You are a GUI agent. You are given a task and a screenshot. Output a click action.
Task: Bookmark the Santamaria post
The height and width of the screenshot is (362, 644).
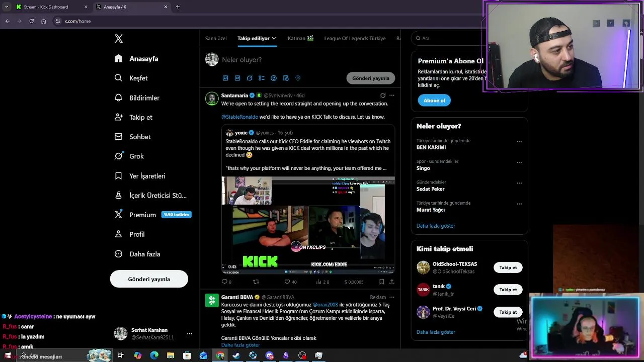[382, 282]
